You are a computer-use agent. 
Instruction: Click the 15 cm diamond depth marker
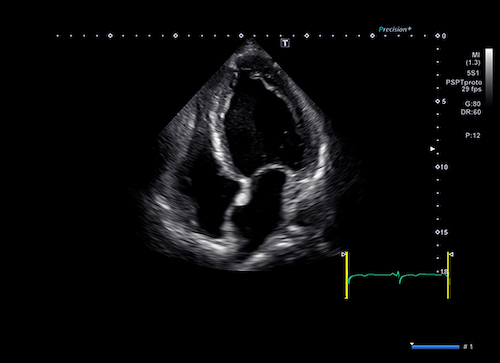coord(437,232)
